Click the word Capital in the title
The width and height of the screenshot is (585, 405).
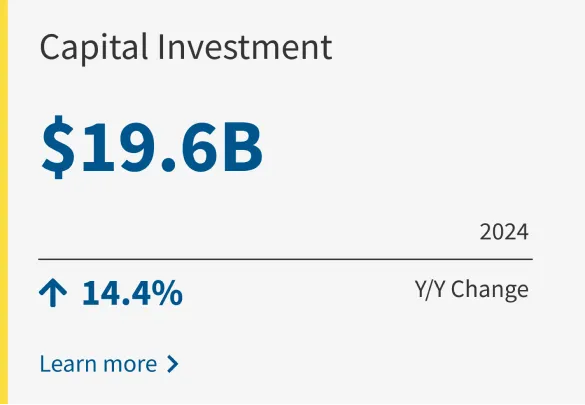[x=94, y=48]
